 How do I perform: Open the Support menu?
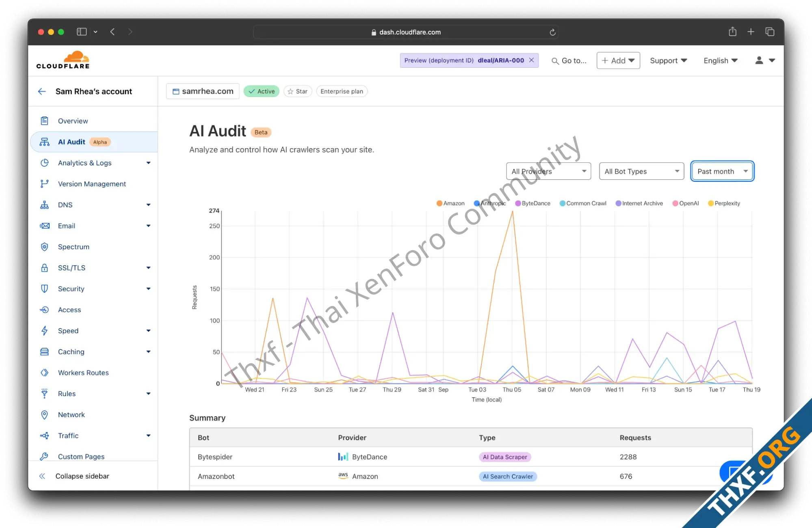coord(669,60)
